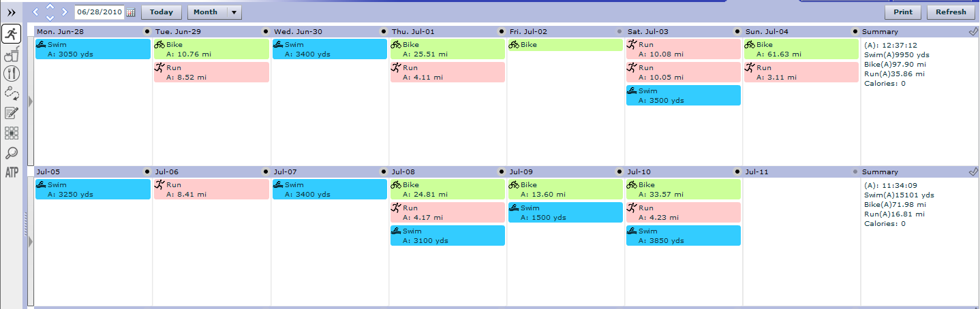Click the dot on Wed. Jun-30 header
The width and height of the screenshot is (980, 309).
point(382,31)
